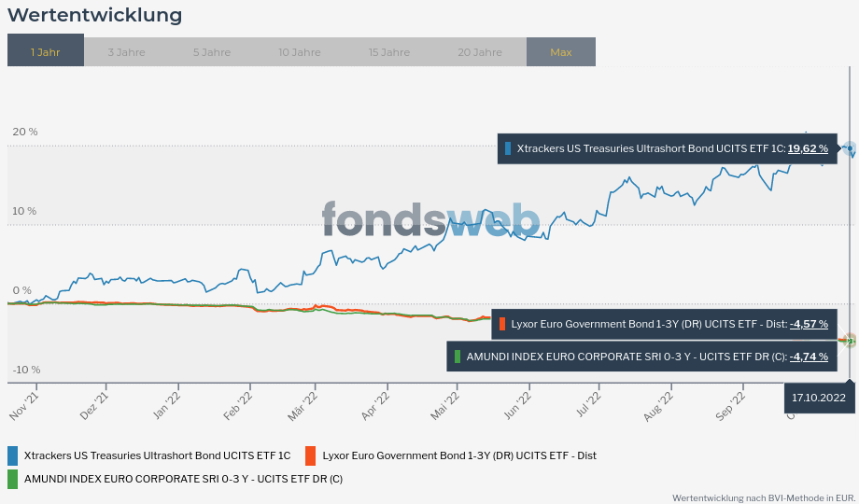Click the blue data point marker on chart
This screenshot has height=504, width=859.
(849, 148)
